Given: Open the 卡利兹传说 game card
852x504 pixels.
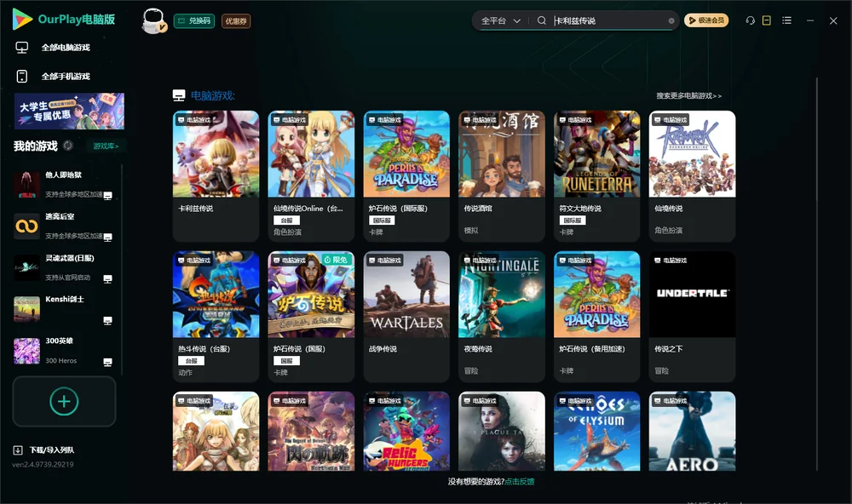Looking at the screenshot, I should (216, 176).
